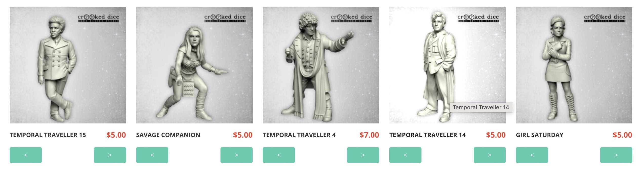The width and height of the screenshot is (644, 171).
Task: Open the Temporal Traveller 15 miniature image
Action: pos(68,65)
